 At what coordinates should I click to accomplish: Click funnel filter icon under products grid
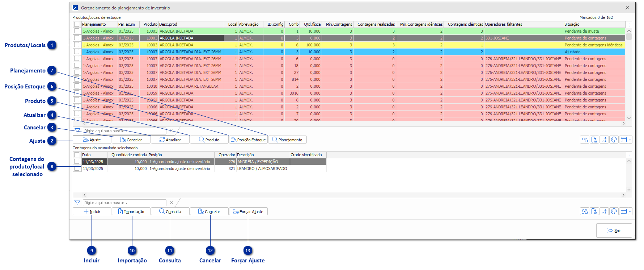click(77, 131)
